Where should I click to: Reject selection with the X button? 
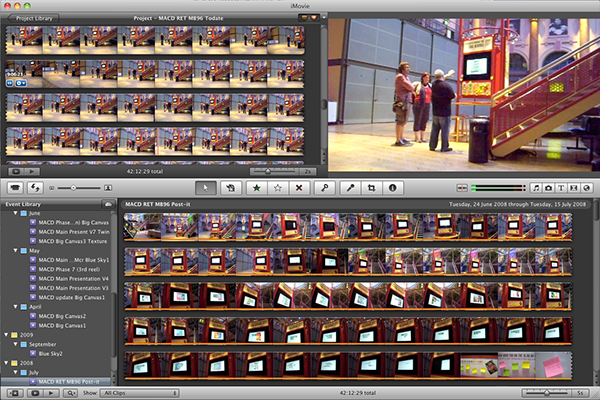pyautogui.click(x=299, y=188)
